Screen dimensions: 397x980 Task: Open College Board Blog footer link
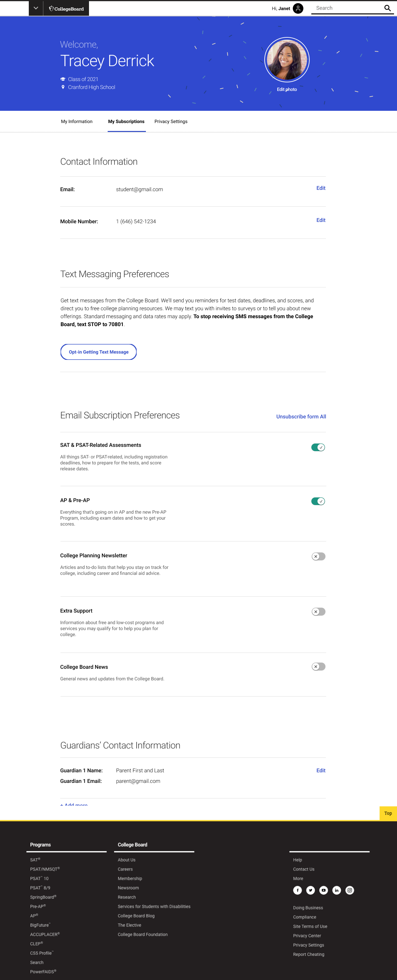point(136,916)
